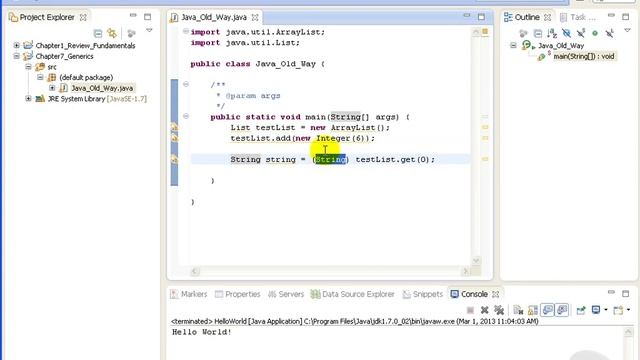Toggle Hide Non-Public Members in Outline

595,33
